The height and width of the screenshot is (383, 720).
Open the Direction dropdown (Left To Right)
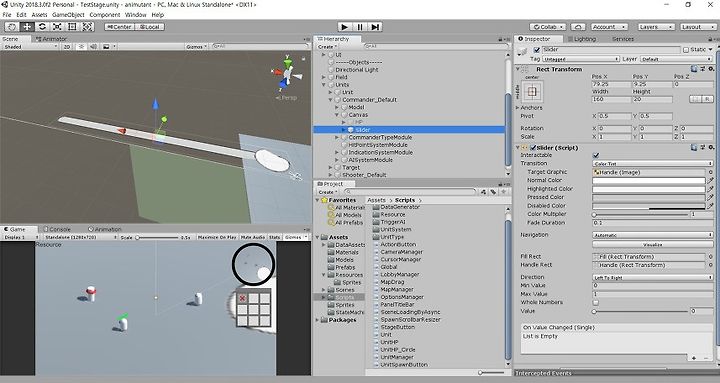pyautogui.click(x=652, y=277)
